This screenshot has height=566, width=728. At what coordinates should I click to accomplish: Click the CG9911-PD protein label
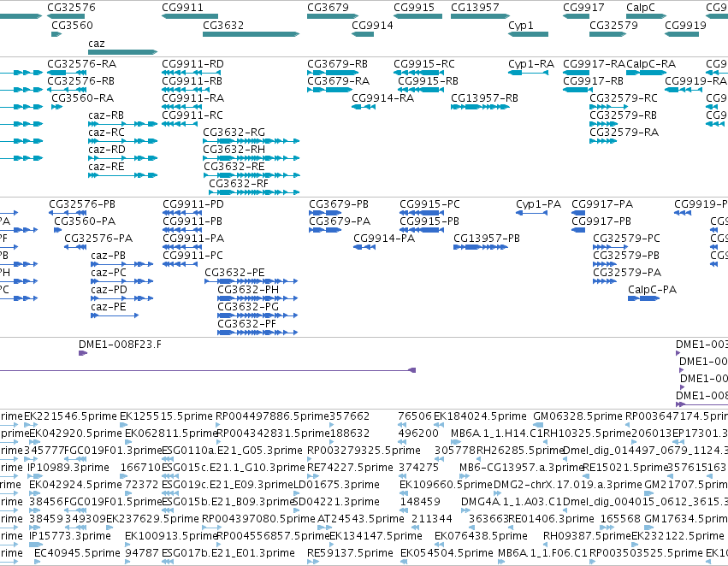pos(193,204)
